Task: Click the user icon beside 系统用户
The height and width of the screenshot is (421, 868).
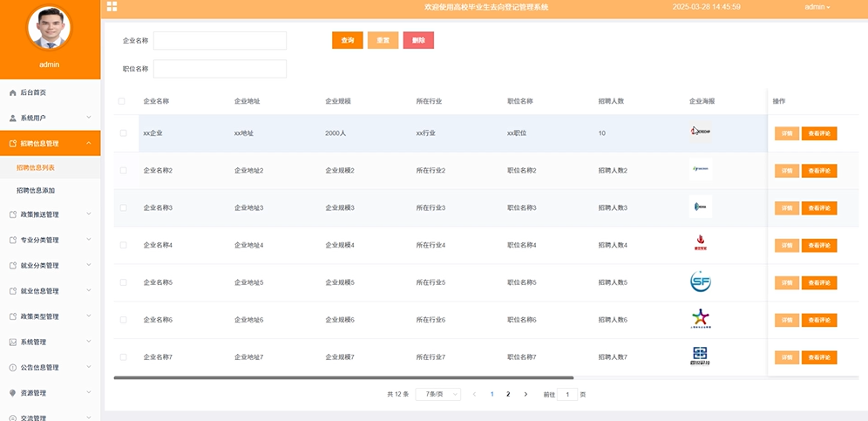Action: point(12,118)
